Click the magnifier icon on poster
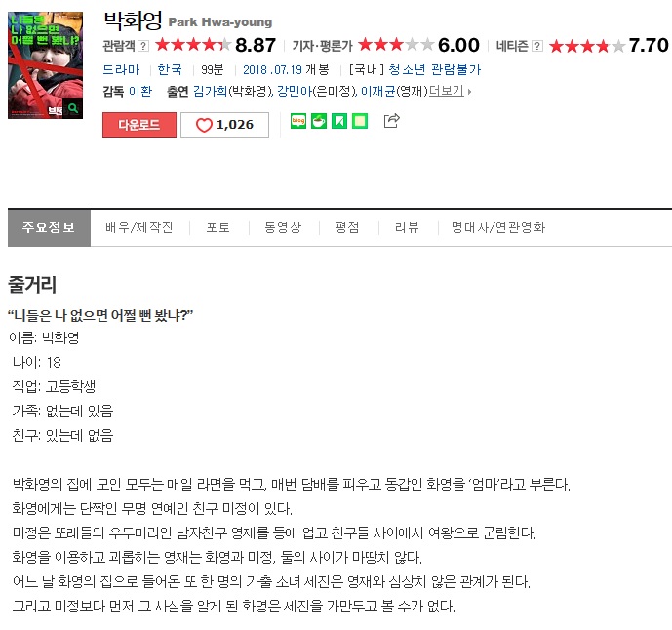The height and width of the screenshot is (630, 672). [x=73, y=108]
